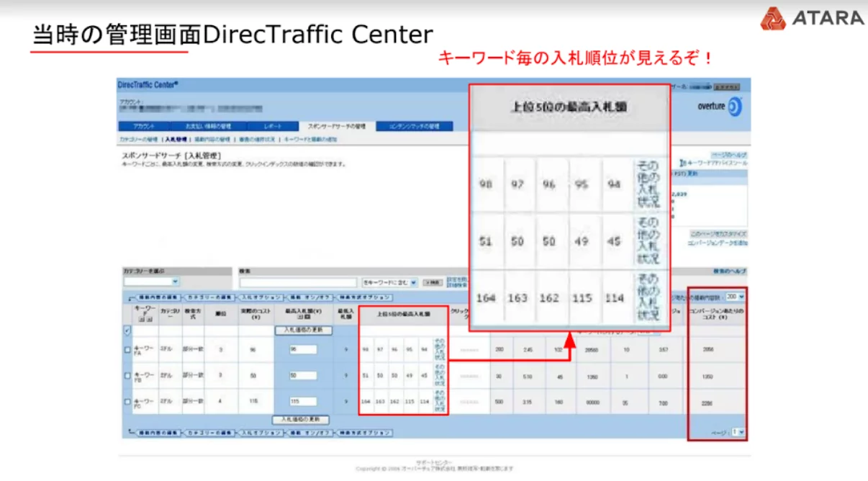Click the lower 入札オプション button under the table
The width and height of the screenshot is (868, 481).
pyautogui.click(x=261, y=433)
